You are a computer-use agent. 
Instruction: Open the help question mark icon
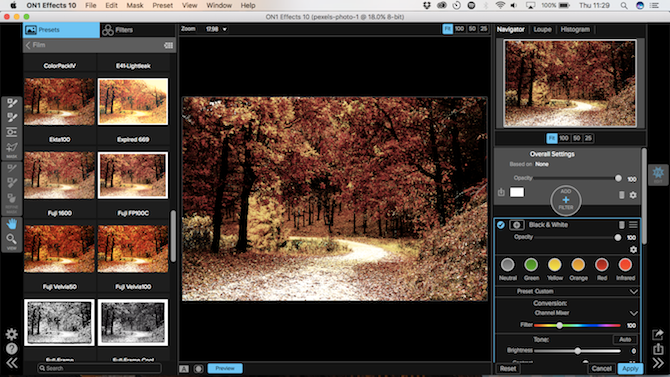12,349
